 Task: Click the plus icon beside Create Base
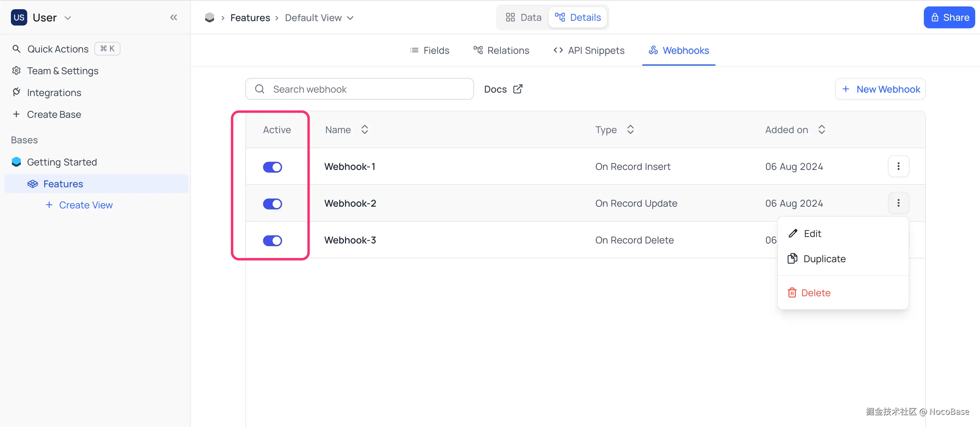coord(16,114)
